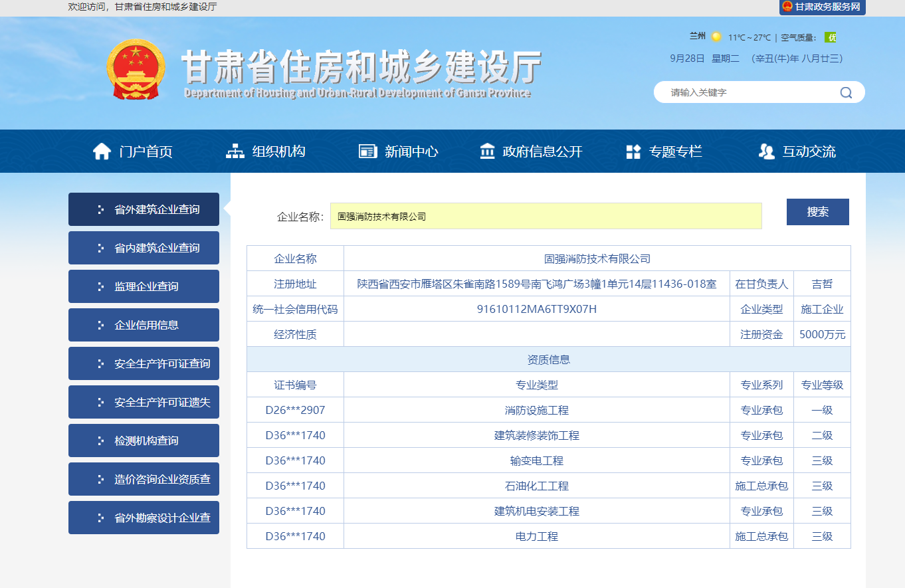Click the sunny weather icon near 兰州

(716, 37)
